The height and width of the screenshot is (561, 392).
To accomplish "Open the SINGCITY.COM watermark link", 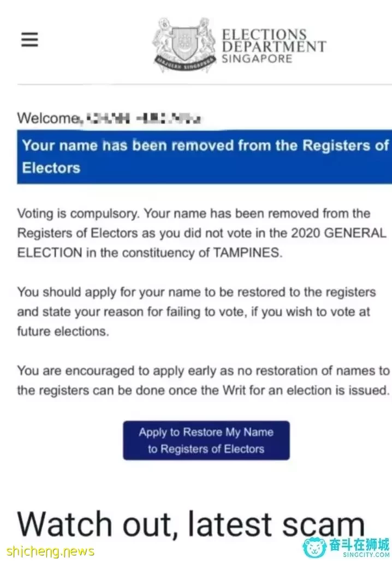I will click(366, 556).
